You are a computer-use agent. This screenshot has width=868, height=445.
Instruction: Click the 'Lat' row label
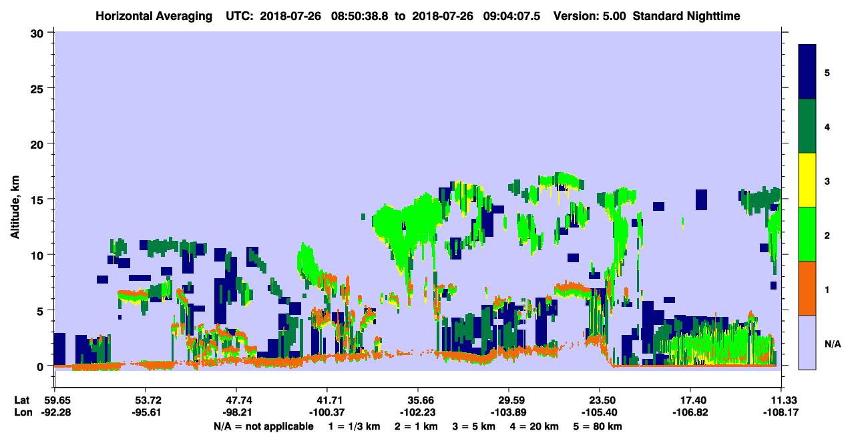[22, 400]
